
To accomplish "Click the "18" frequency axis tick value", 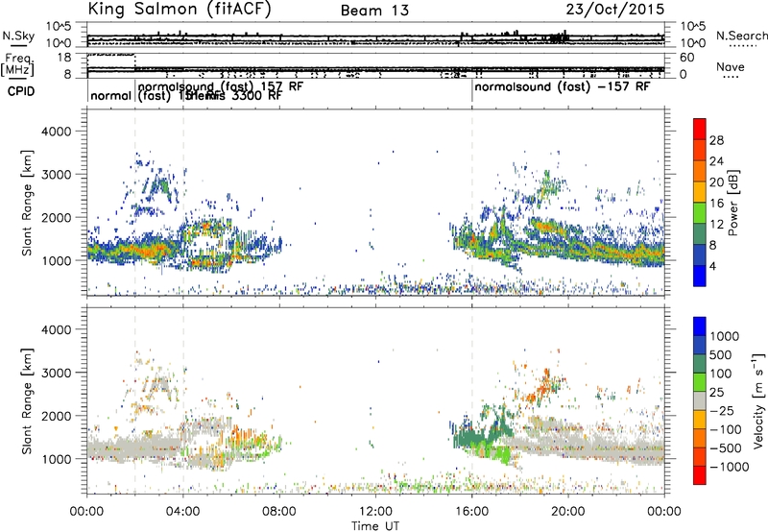I will [x=63, y=58].
